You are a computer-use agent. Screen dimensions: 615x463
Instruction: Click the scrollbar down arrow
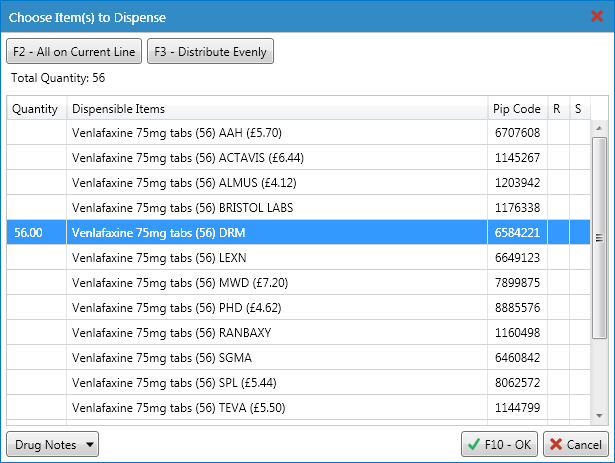599,416
